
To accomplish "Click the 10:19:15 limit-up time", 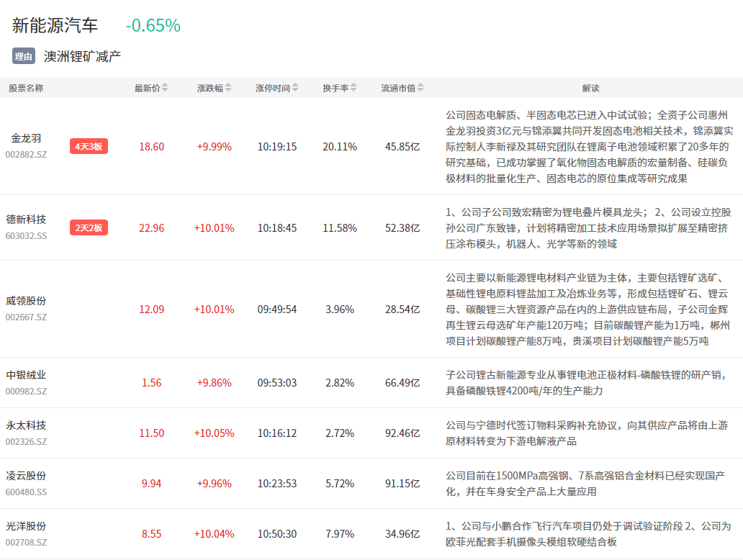I will coord(277,147).
